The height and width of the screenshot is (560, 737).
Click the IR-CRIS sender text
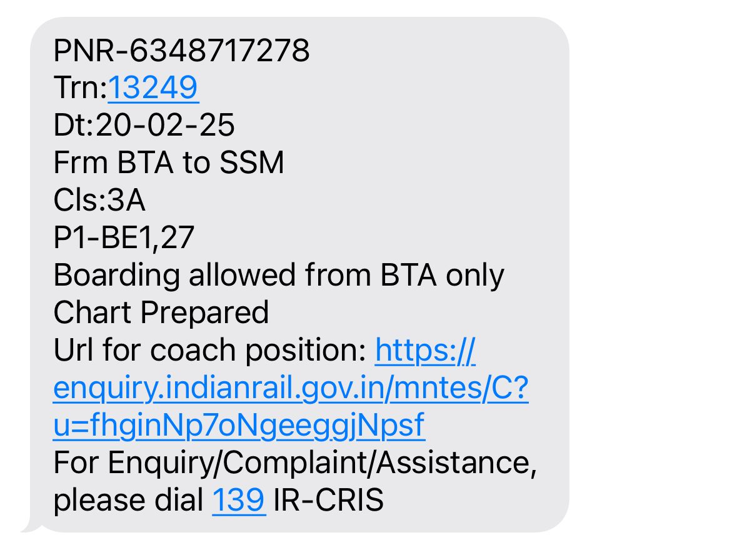(x=328, y=500)
